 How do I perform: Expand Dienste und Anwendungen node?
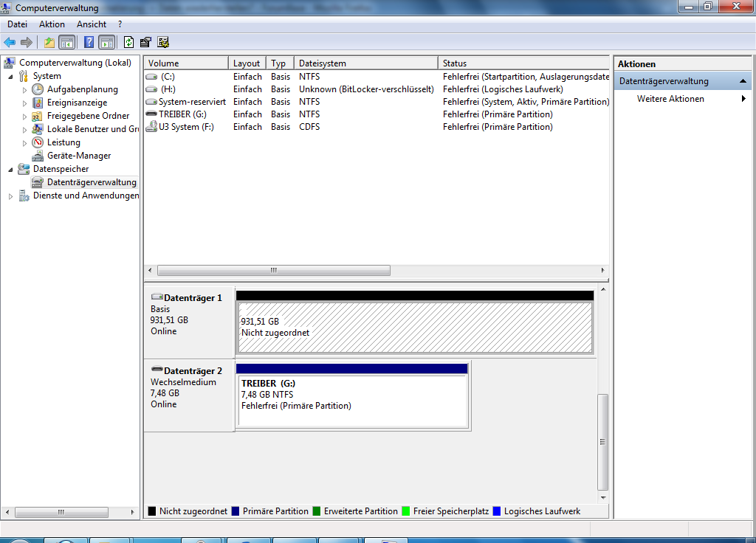point(10,196)
